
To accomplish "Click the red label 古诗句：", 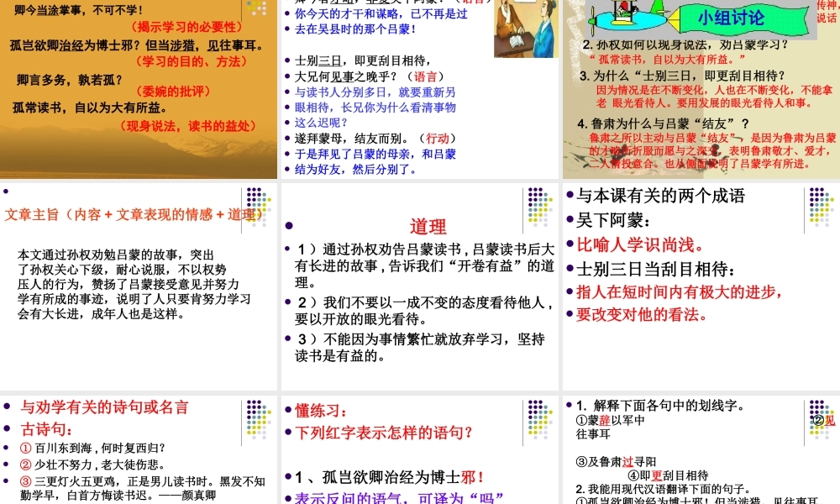I will 47,429.
